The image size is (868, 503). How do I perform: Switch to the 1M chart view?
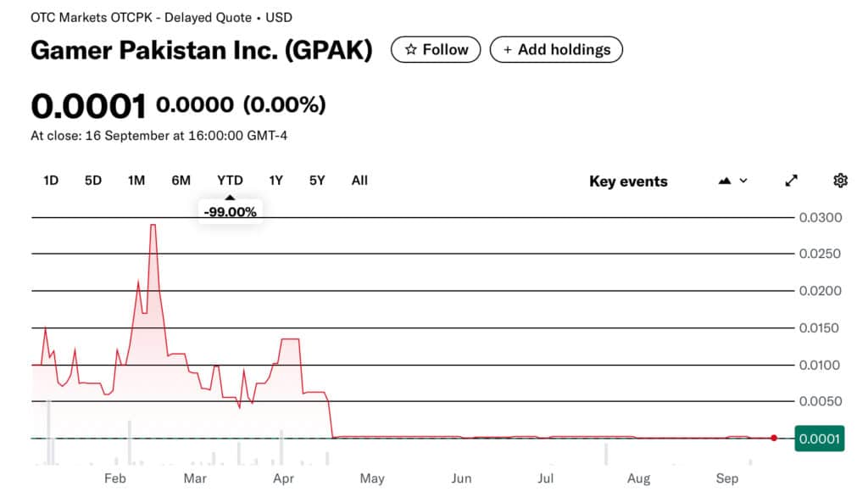click(136, 180)
